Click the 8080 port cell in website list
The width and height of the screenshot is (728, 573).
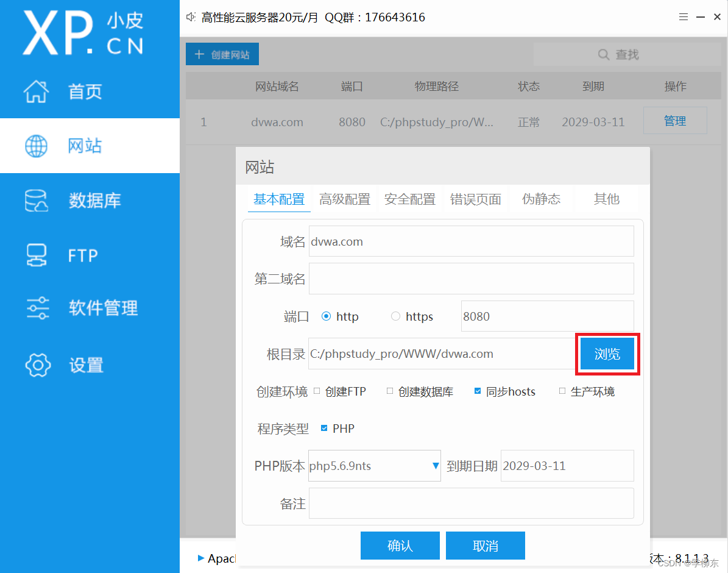pos(352,123)
